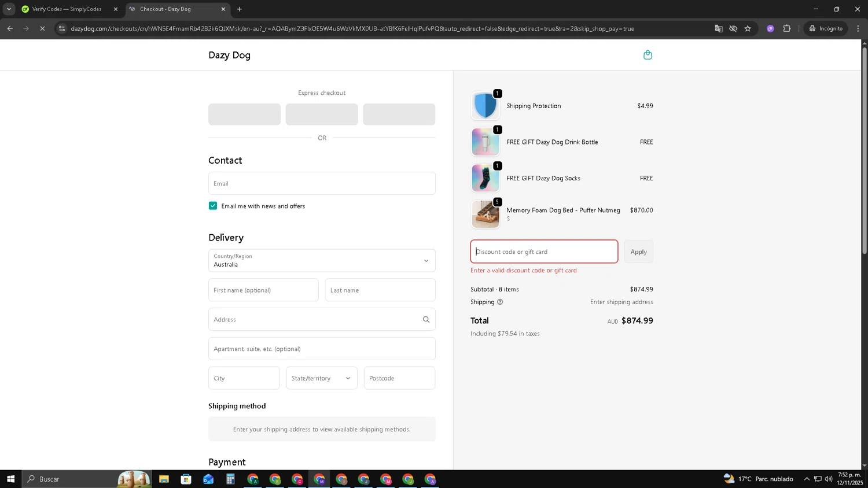Open the tab search dropdown arrow
868x488 pixels.
(9, 9)
